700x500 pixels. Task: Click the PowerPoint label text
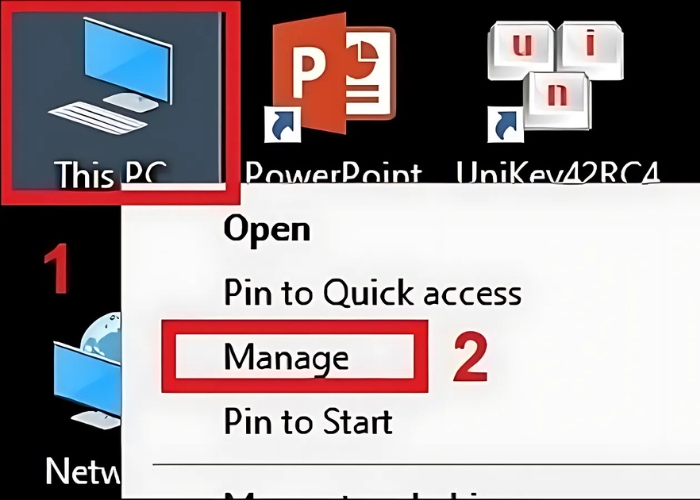(333, 172)
